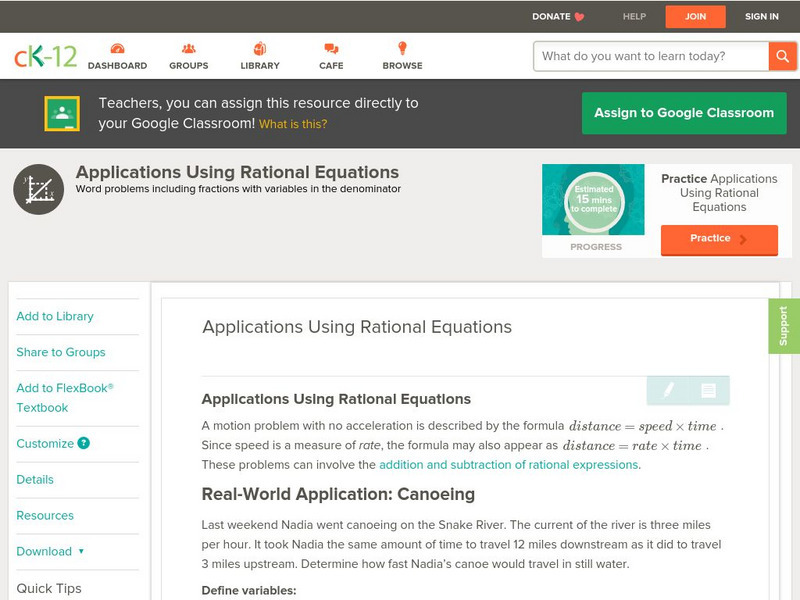800x600 pixels.
Task: Select the Groups icon in navigation
Action: point(188,57)
